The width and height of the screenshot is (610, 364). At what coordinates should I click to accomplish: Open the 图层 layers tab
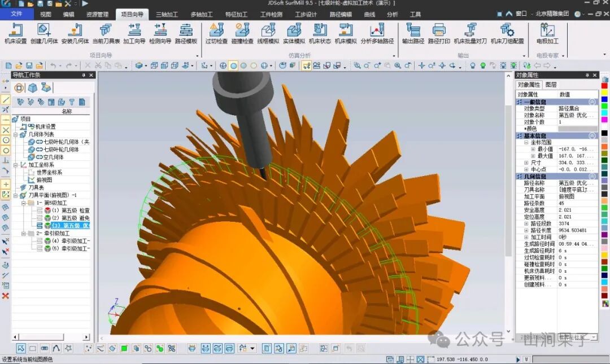(x=551, y=85)
